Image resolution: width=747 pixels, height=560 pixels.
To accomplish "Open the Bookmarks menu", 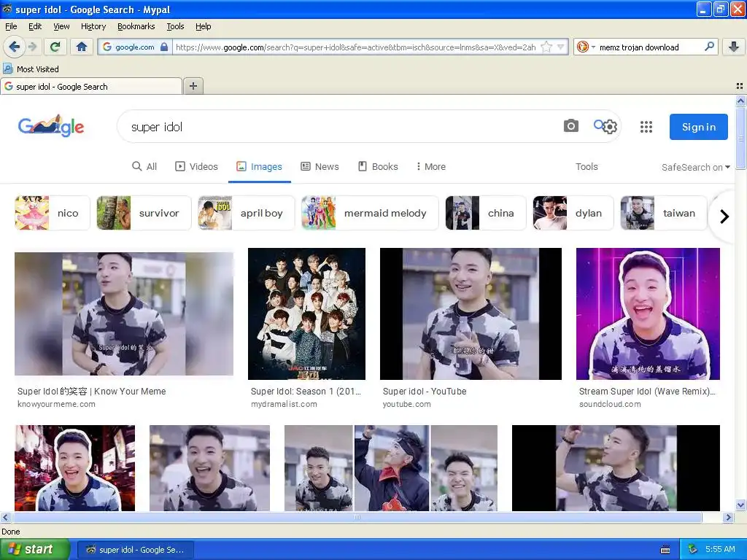I will (x=136, y=26).
